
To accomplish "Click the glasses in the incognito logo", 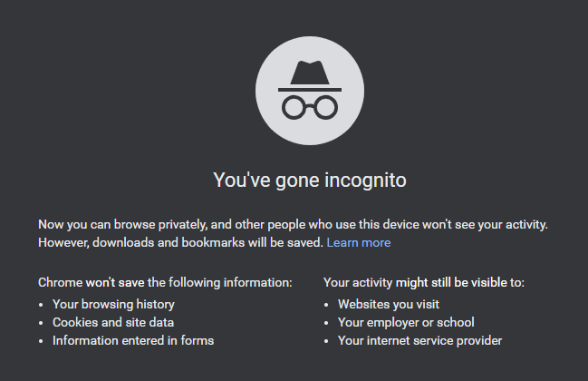I will tap(310, 107).
